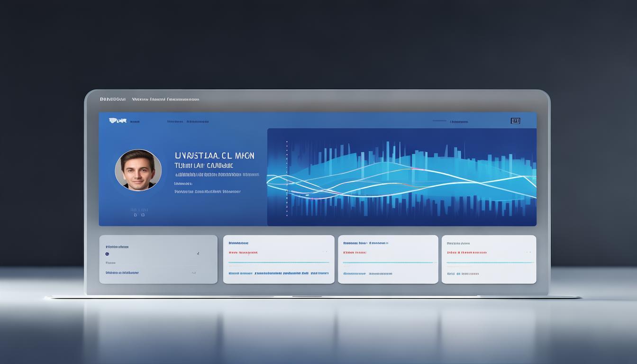The image size is (637, 364).
Task: Click the white logo icon in blue header
Action: pyautogui.click(x=118, y=121)
